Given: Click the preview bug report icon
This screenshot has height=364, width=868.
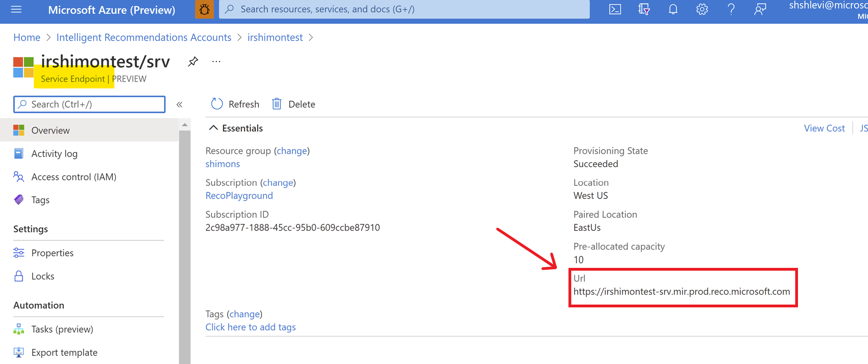Looking at the screenshot, I should click(204, 9).
